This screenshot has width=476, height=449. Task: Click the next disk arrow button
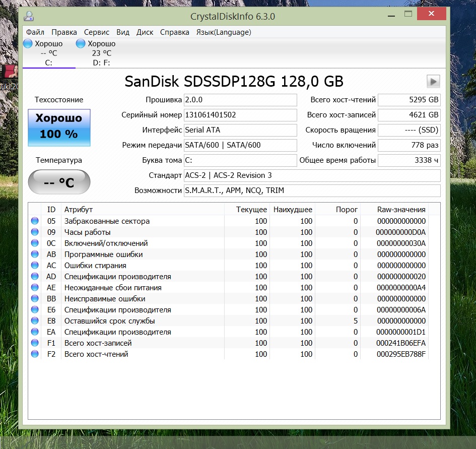pos(433,82)
